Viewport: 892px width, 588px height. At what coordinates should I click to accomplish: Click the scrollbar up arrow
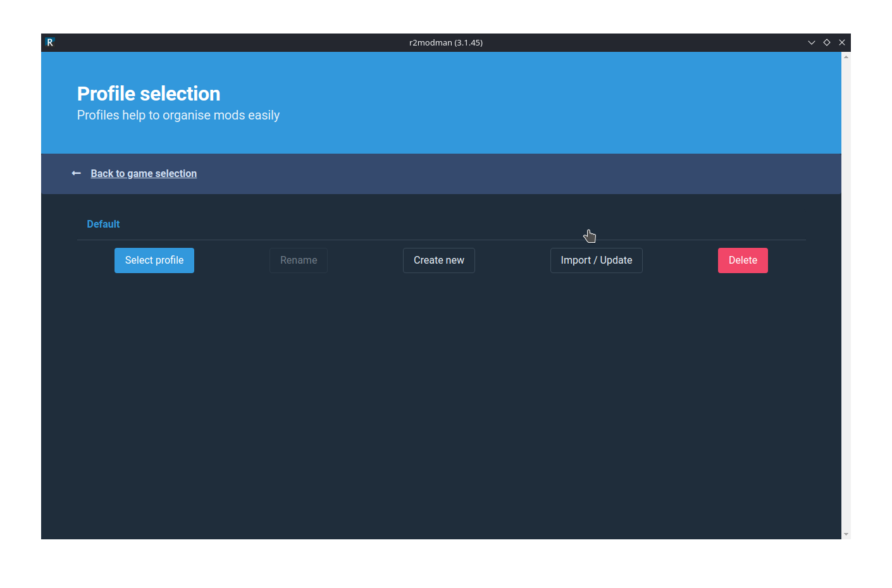click(846, 57)
